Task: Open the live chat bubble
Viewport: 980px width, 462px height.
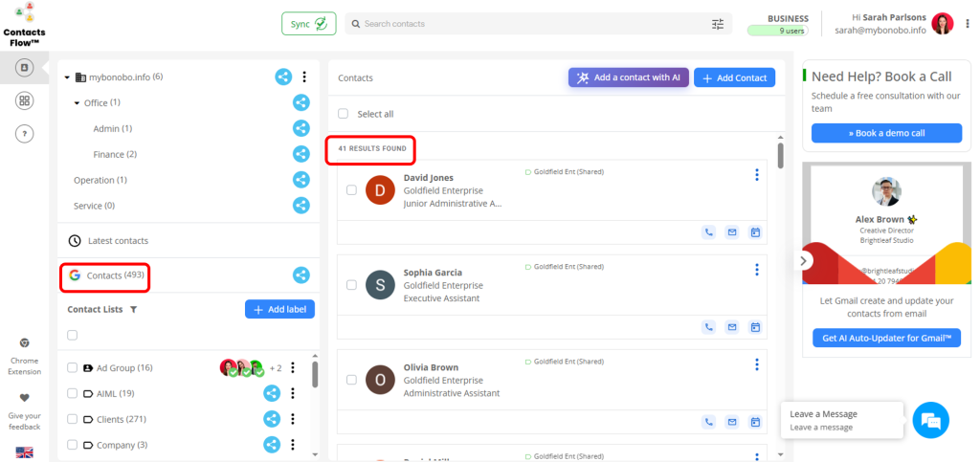Action: 930,419
